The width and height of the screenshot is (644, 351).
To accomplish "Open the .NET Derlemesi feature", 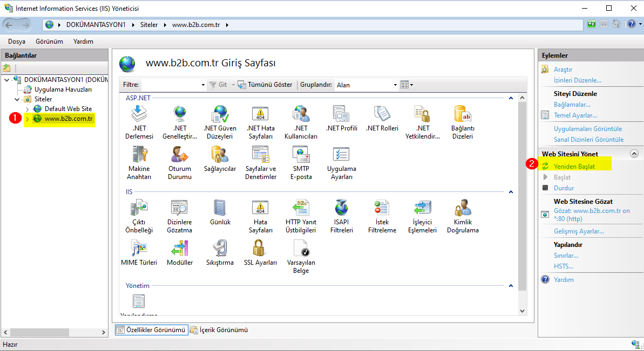I will [139, 122].
